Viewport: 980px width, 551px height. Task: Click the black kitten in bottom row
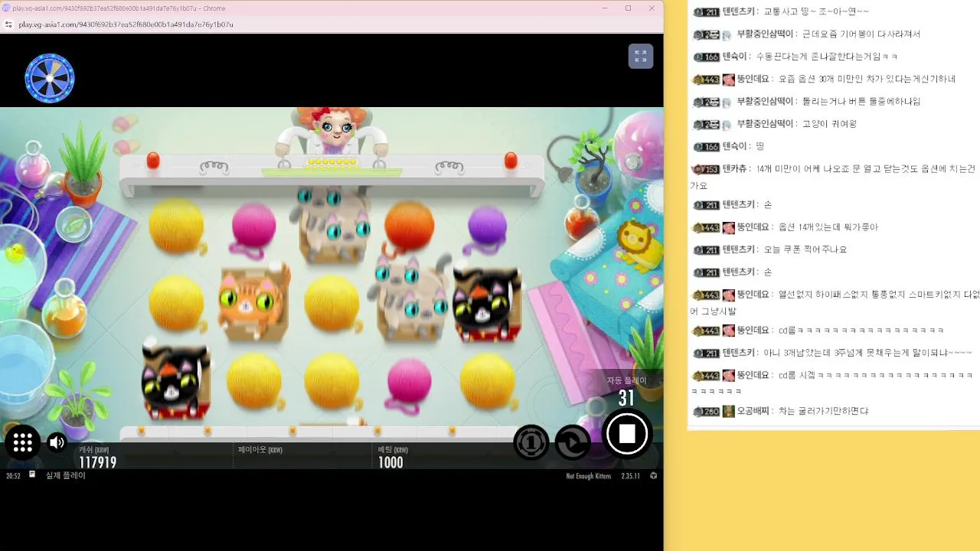[x=175, y=380]
